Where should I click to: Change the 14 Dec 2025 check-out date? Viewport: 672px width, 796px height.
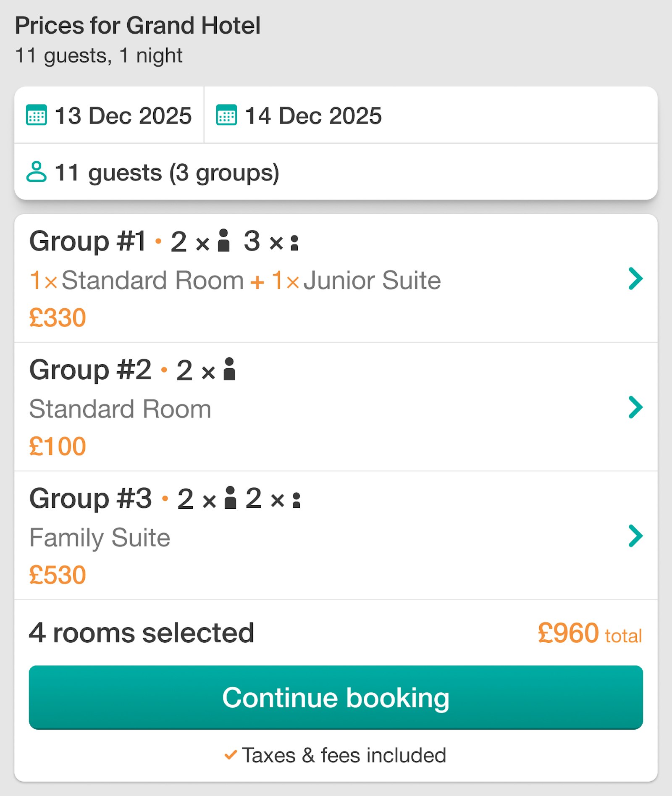tap(313, 116)
